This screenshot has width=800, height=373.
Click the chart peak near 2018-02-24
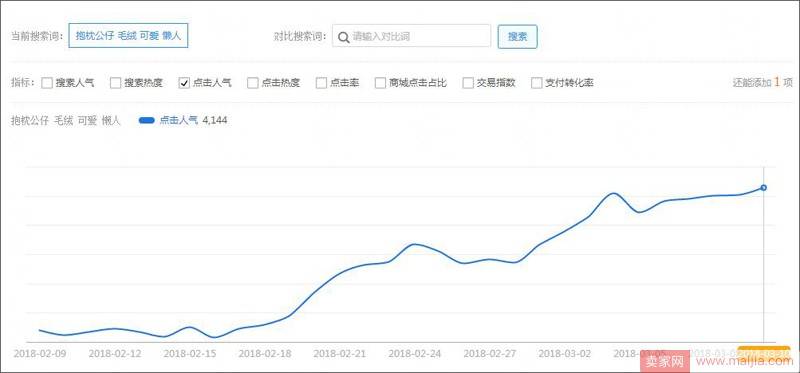[414, 244]
